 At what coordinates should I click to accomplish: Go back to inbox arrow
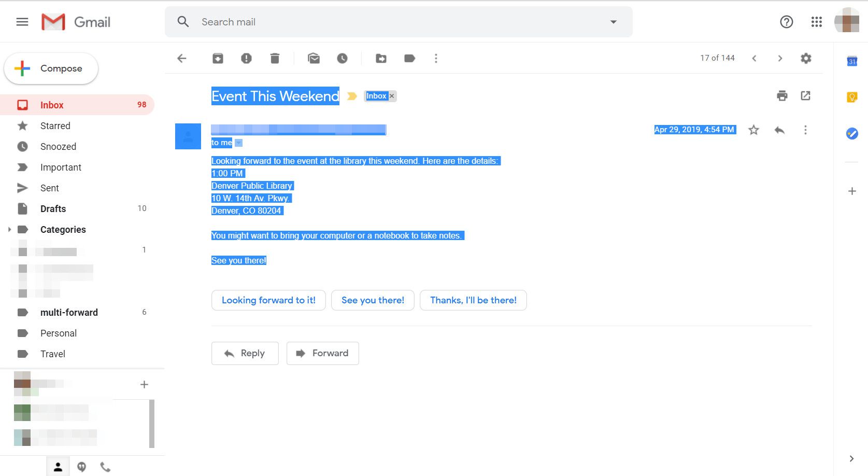tap(182, 58)
